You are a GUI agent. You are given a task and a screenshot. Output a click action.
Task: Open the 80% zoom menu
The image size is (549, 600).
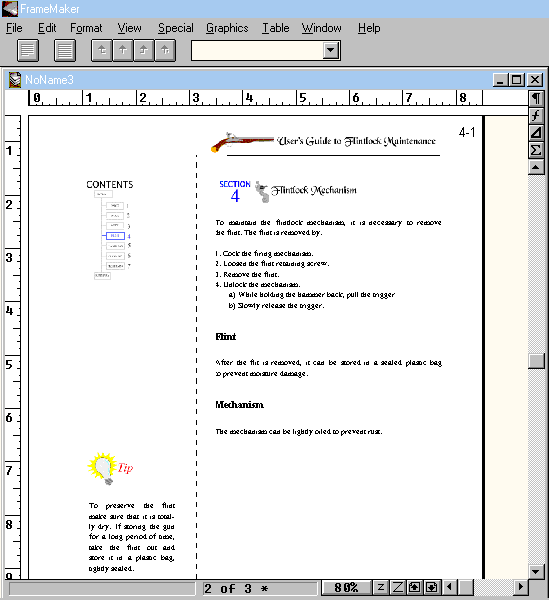(346, 587)
